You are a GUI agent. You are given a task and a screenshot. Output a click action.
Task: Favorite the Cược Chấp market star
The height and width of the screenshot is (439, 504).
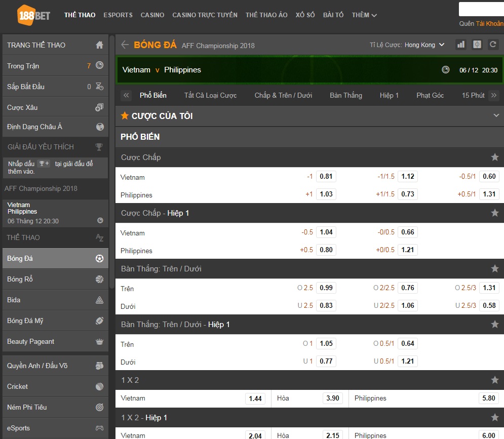point(495,157)
